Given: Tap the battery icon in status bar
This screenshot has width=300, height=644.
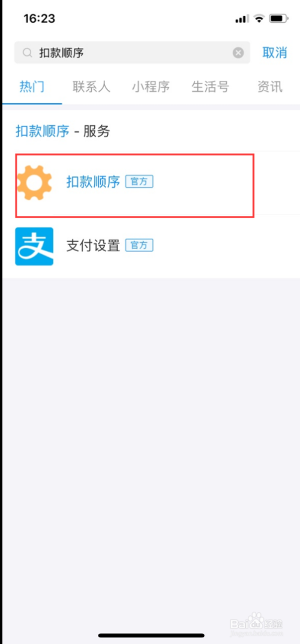Looking at the screenshot, I should [278, 19].
